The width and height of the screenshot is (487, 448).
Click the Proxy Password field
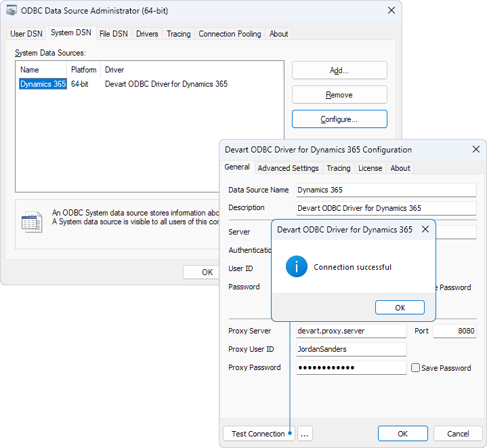(352, 367)
